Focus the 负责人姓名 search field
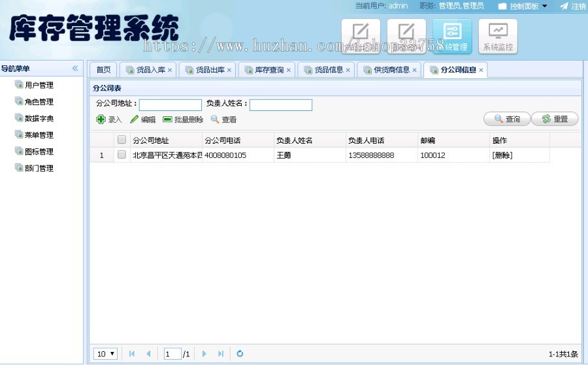This screenshot has width=588, height=365. point(281,105)
